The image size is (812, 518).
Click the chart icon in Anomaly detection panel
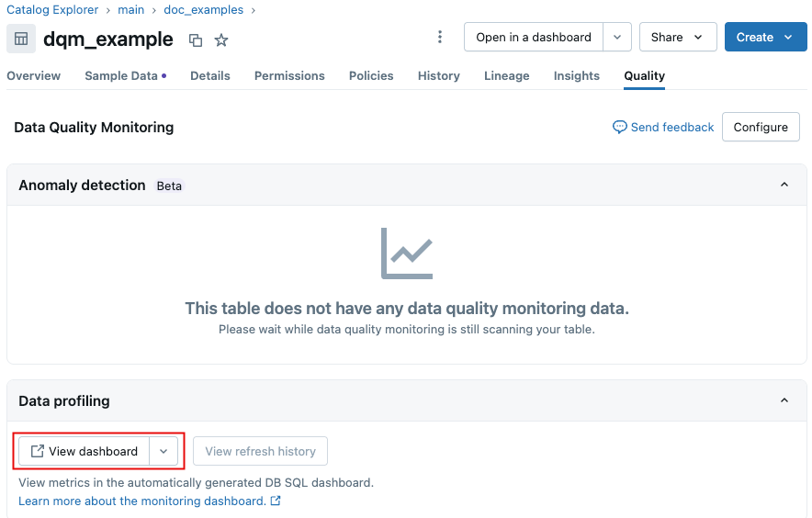[x=406, y=253]
